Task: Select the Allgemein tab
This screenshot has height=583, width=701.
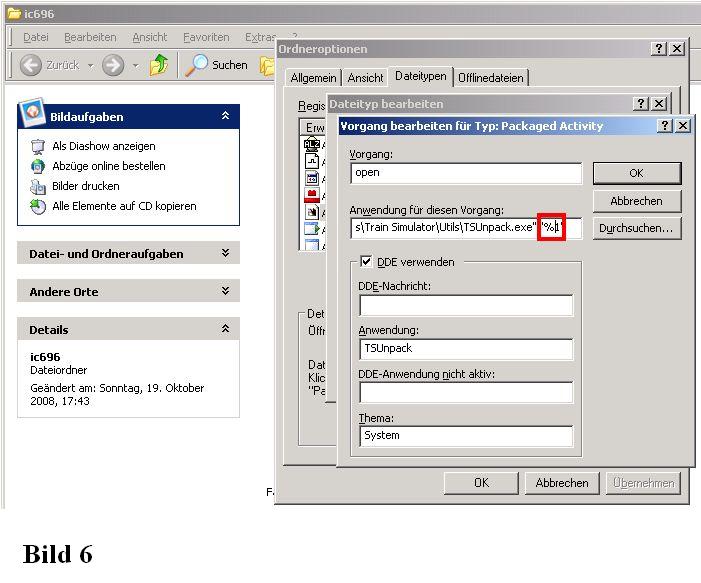Action: pyautogui.click(x=314, y=78)
